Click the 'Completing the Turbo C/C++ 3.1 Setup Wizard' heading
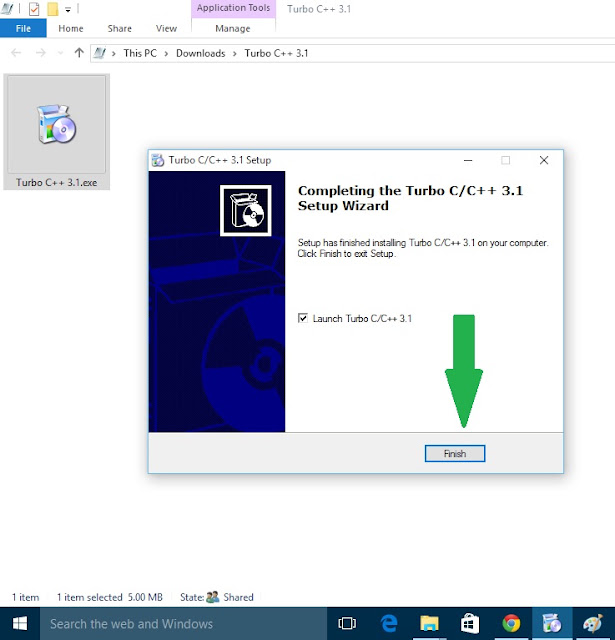This screenshot has width=615, height=640. click(410, 198)
